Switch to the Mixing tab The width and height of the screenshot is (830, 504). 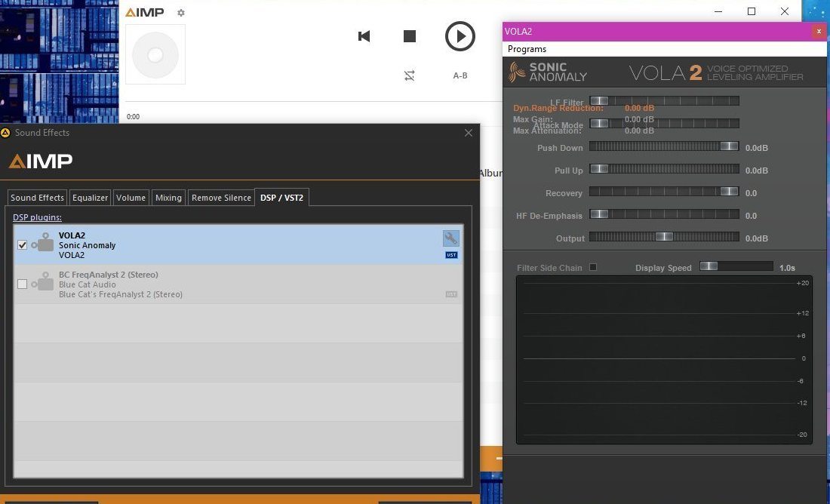tap(168, 198)
